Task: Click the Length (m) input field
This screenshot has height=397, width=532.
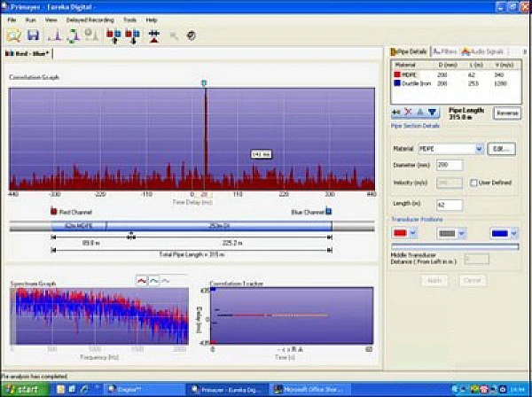Action: (x=450, y=205)
